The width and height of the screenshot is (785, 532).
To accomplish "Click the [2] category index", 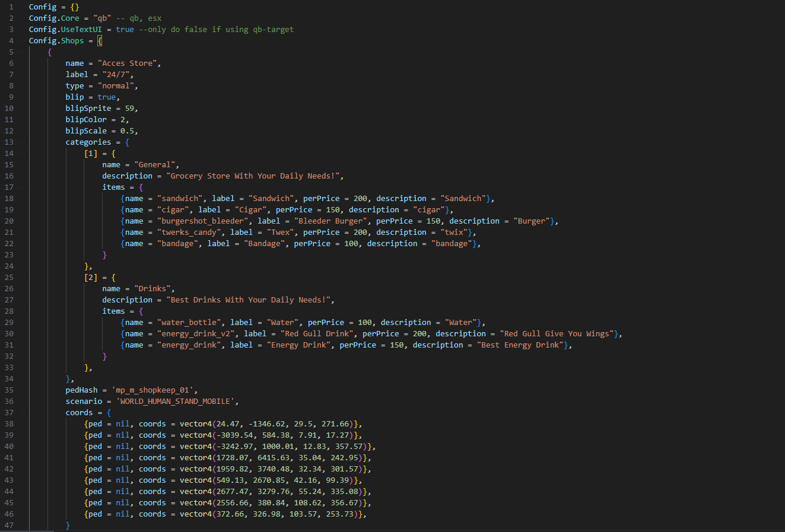I will click(91, 278).
